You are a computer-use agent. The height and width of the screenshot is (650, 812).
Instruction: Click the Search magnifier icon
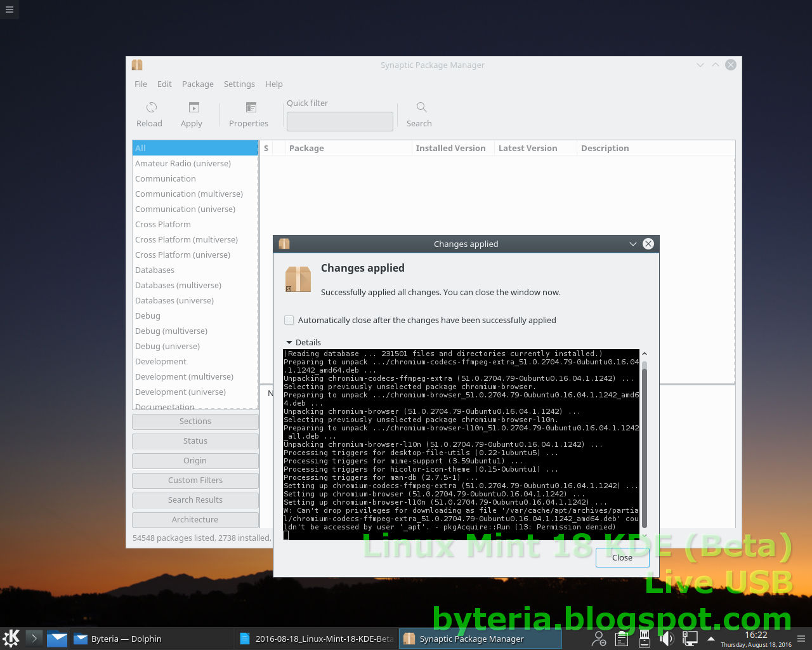coord(421,107)
